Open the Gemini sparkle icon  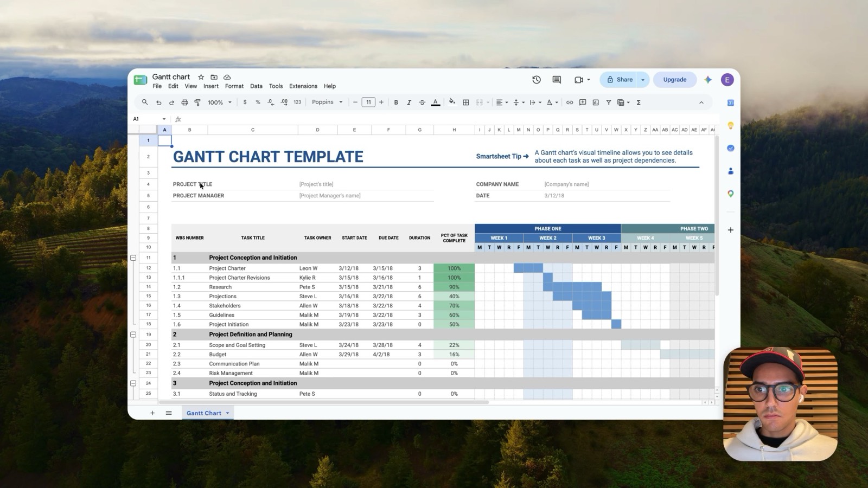[708, 80]
